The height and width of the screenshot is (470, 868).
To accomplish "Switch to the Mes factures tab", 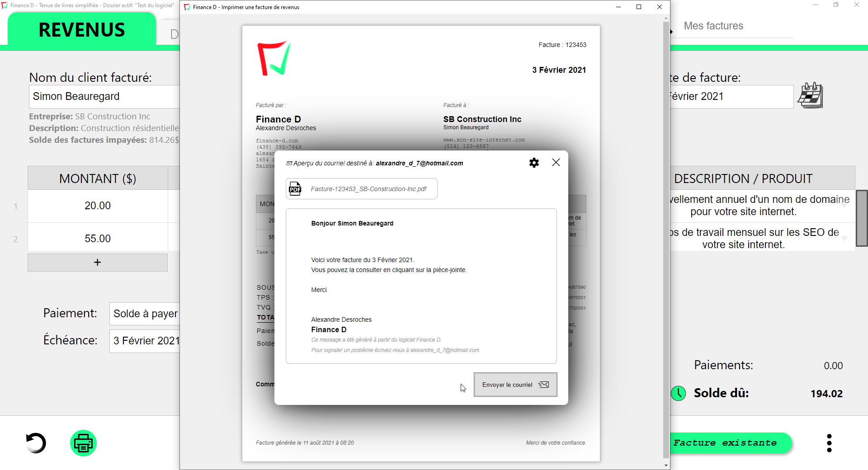I will [x=713, y=26].
